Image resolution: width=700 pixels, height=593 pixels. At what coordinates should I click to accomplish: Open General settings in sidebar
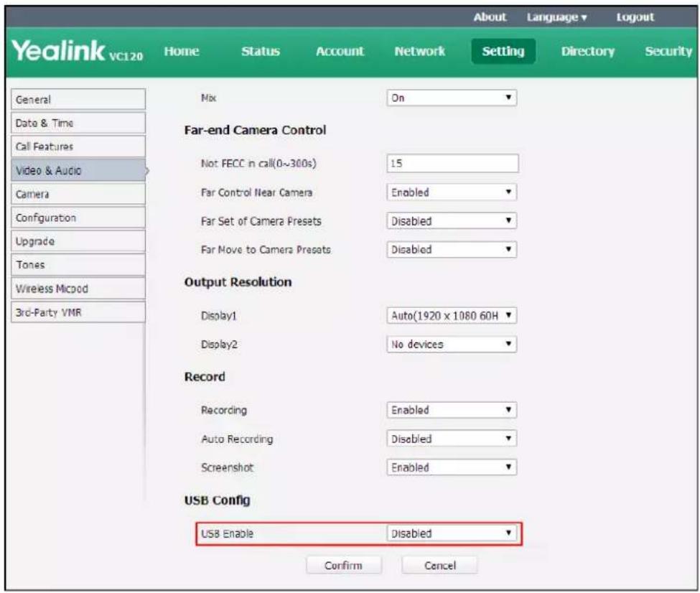[78, 99]
